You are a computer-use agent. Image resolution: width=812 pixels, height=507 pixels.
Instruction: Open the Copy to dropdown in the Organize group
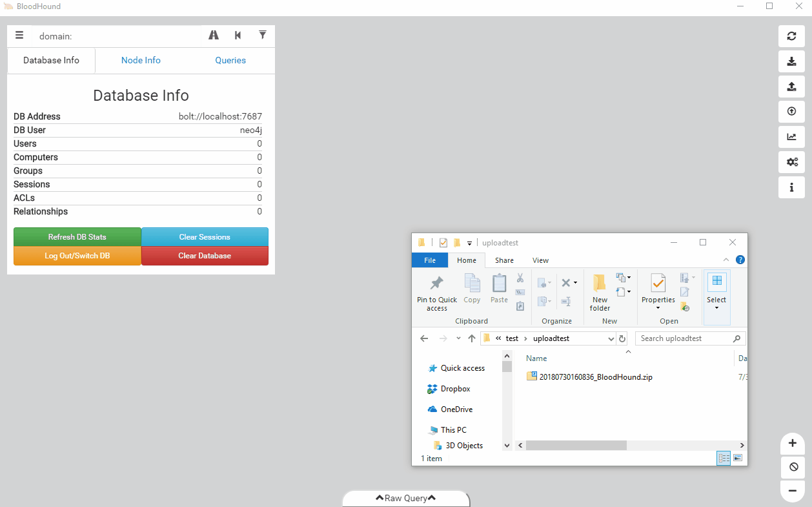(549, 301)
